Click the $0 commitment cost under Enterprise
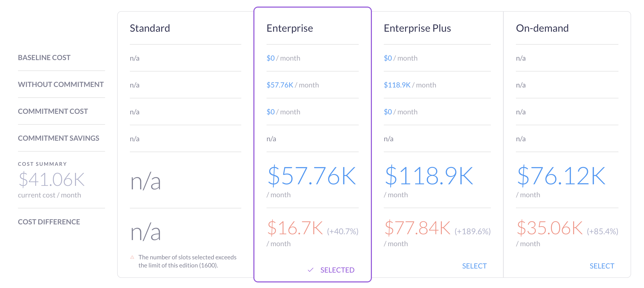Image resolution: width=644 pixels, height=288 pixels. tap(271, 112)
